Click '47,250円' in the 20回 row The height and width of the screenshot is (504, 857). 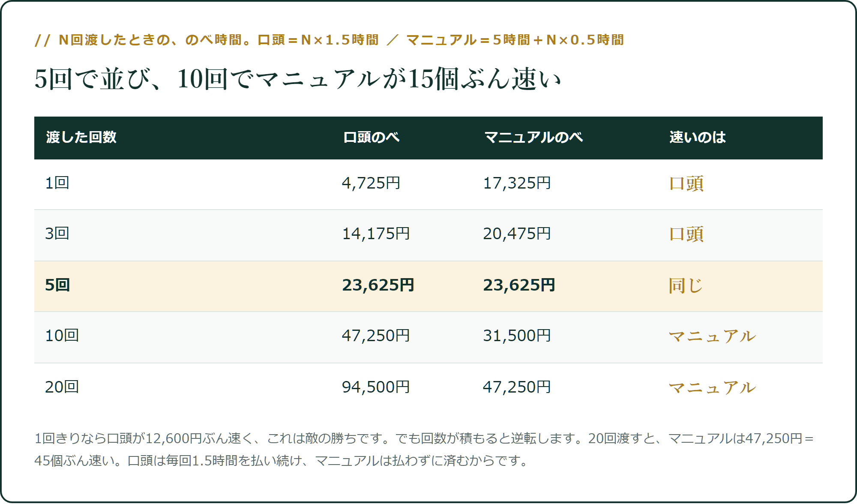click(517, 387)
